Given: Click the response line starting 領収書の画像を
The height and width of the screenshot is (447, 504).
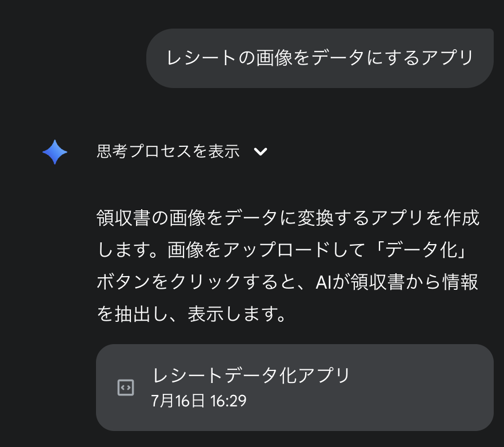Looking at the screenshot, I should [288, 218].
